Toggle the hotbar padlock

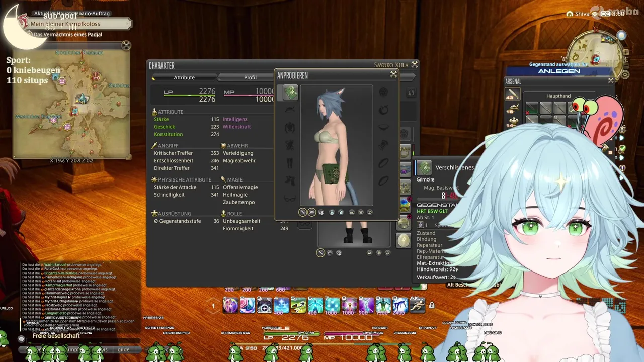[431, 305]
